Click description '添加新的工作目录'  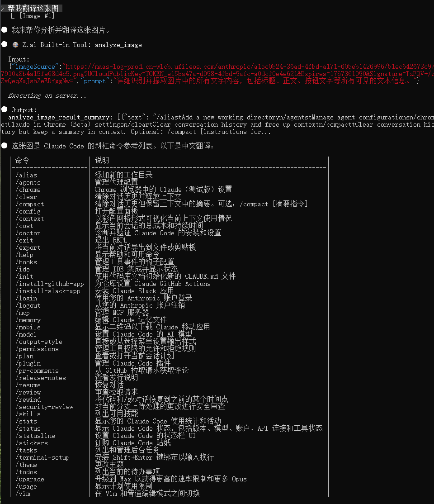pos(124,175)
